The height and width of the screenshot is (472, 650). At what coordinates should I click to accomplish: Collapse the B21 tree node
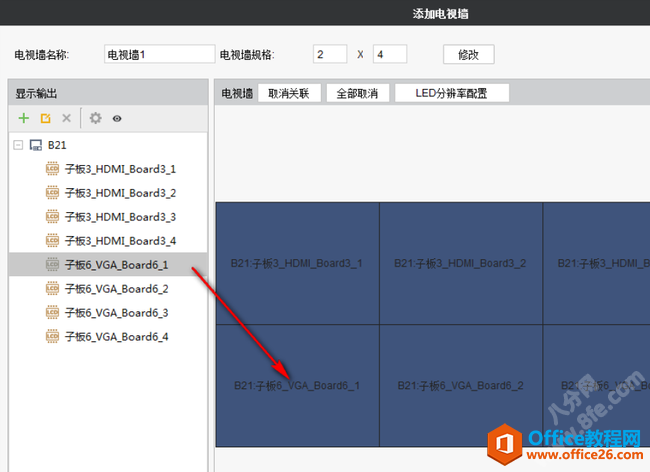tap(18, 145)
